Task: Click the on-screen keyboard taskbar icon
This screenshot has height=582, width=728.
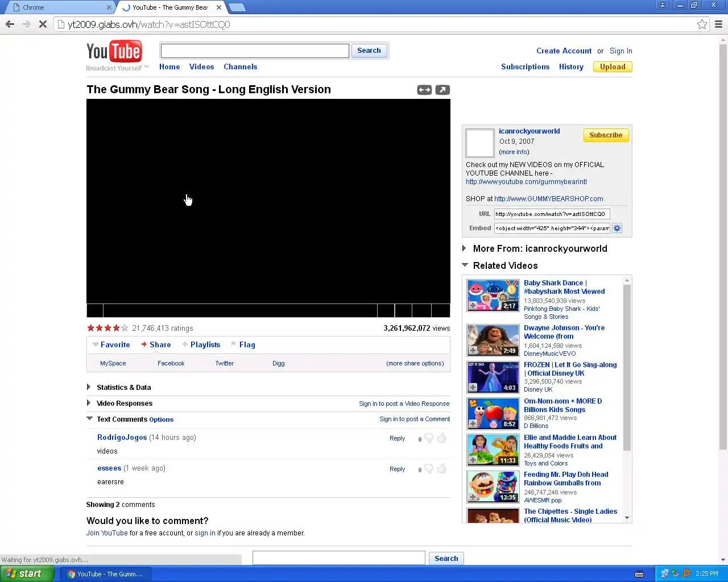Action: coord(639,573)
